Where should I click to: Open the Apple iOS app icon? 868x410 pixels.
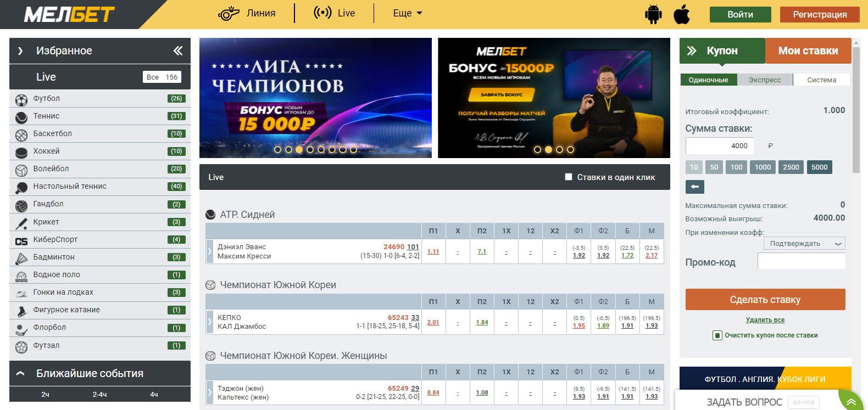click(682, 14)
